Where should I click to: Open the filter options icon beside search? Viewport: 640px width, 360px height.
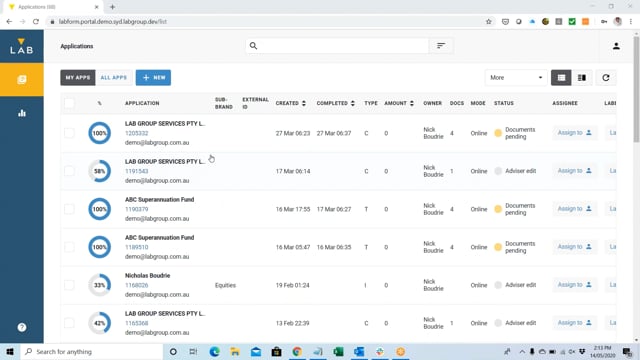441,46
